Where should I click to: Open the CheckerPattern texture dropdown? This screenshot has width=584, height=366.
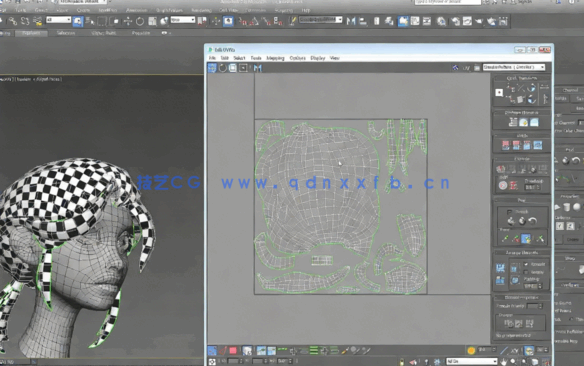[514, 67]
